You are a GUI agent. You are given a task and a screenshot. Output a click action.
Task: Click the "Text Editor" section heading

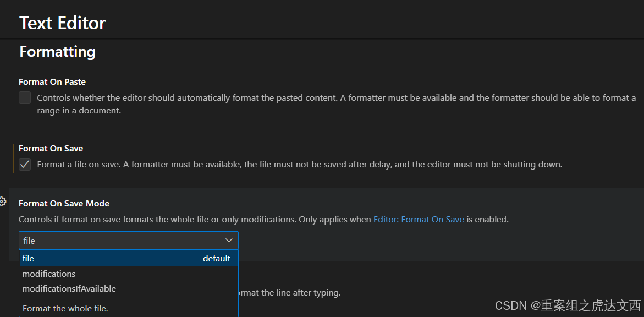point(62,23)
